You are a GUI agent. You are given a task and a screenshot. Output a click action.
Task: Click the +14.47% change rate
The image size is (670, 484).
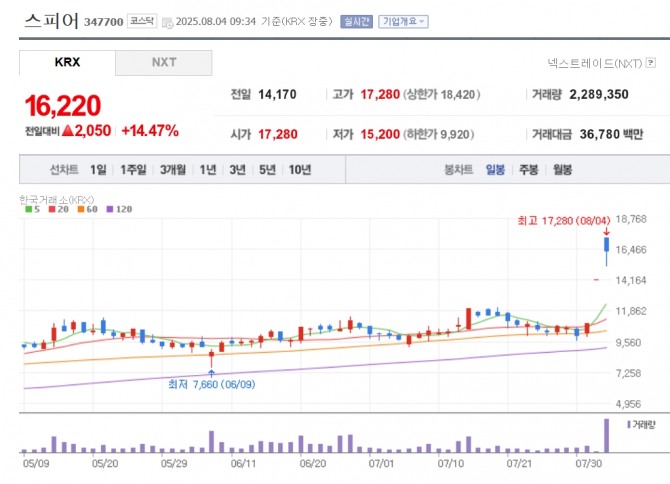click(150, 131)
